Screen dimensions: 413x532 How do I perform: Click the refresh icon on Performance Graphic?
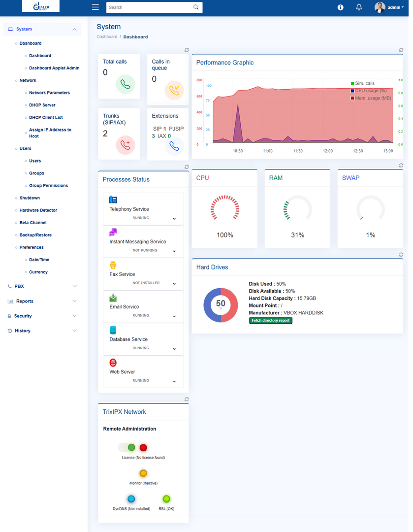[401, 50]
